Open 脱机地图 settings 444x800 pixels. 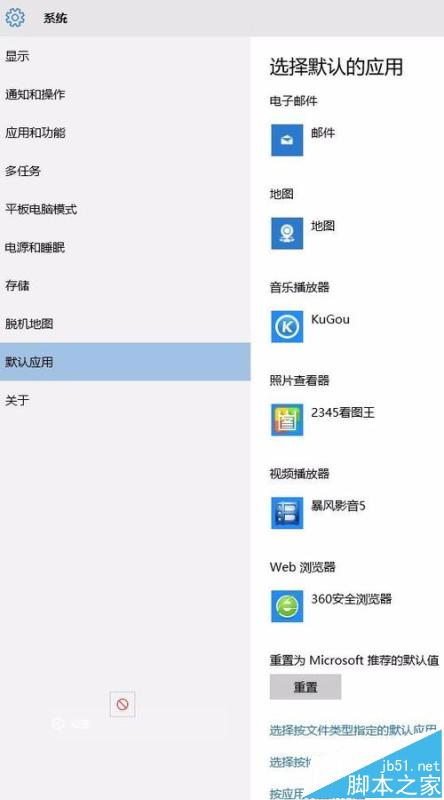click(125, 324)
